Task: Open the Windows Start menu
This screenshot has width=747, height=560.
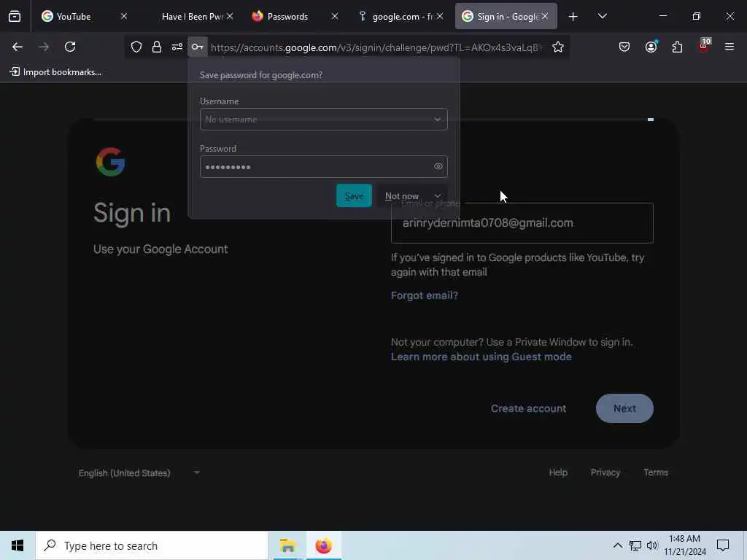Action: tap(18, 545)
